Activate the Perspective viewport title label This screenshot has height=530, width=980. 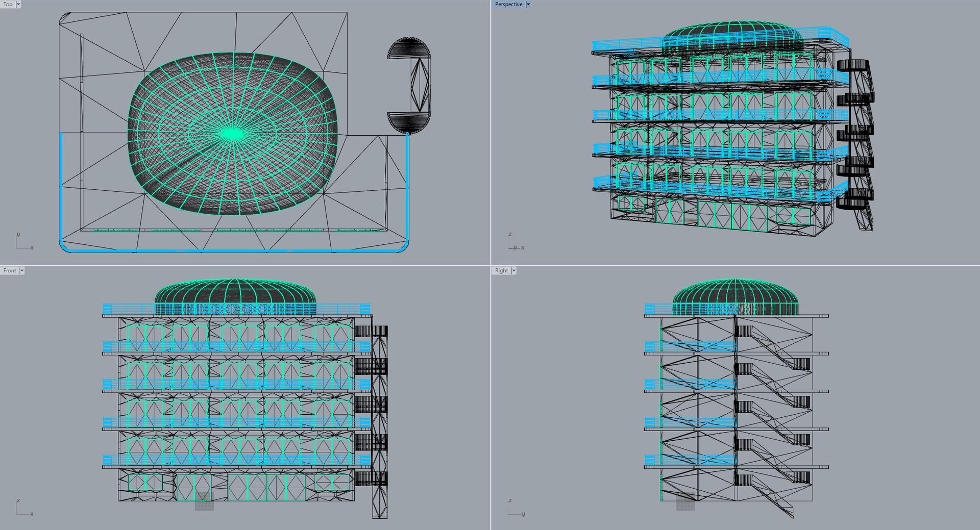click(508, 4)
